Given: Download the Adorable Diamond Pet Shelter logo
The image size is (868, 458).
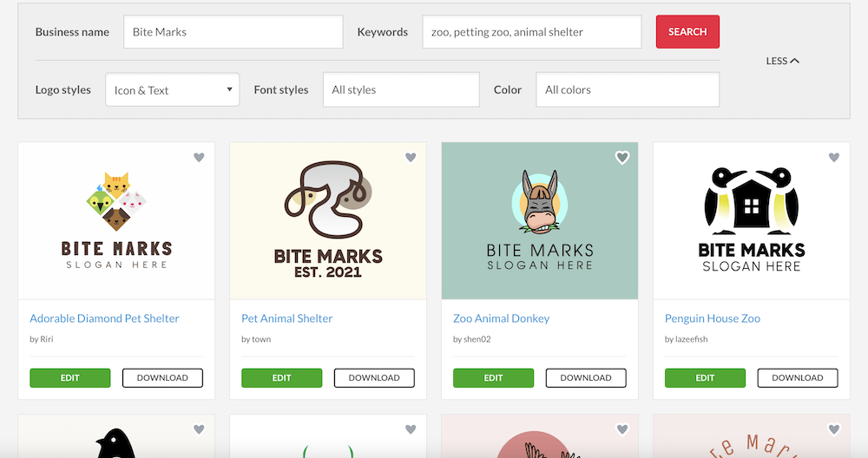Looking at the screenshot, I should point(163,378).
